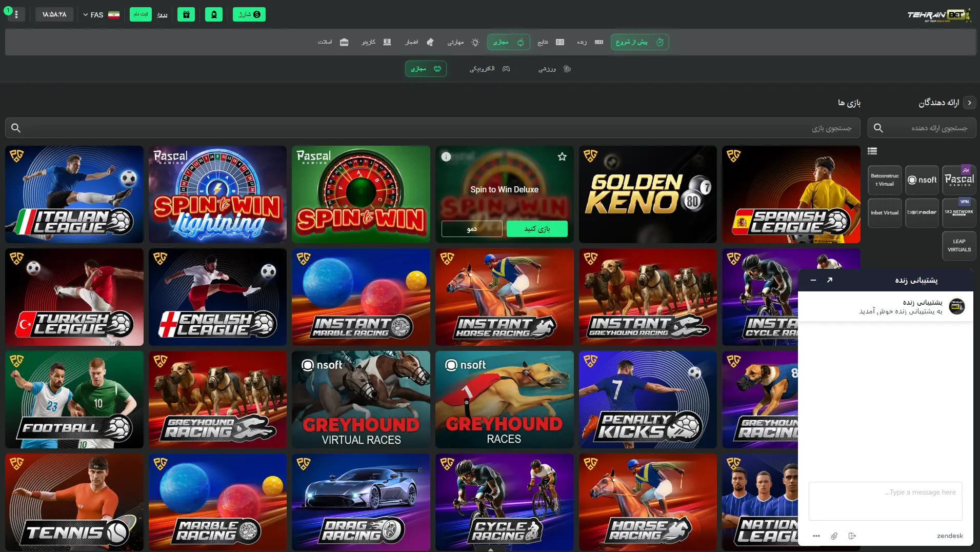Open the Marble Racing game in the bottom row

point(217,502)
